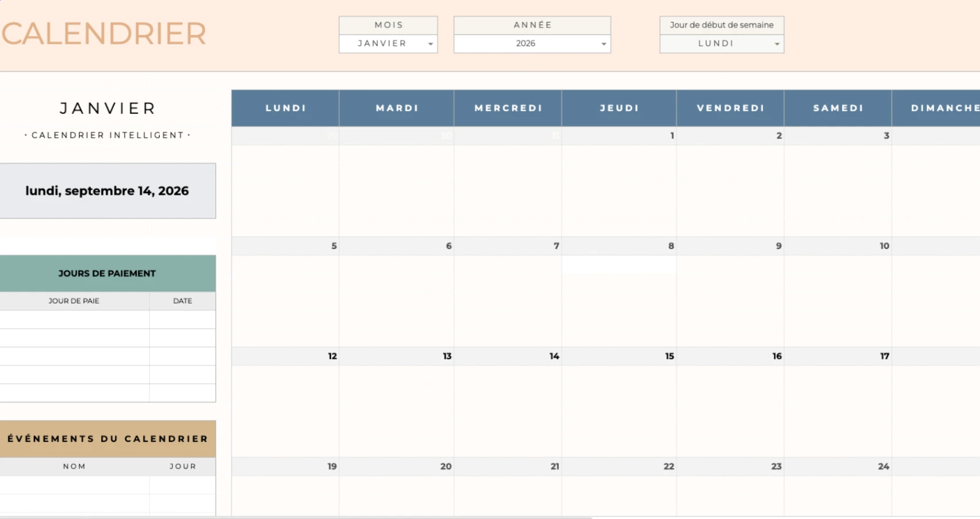980x519 pixels.
Task: Click the DATE column header
Action: click(183, 301)
